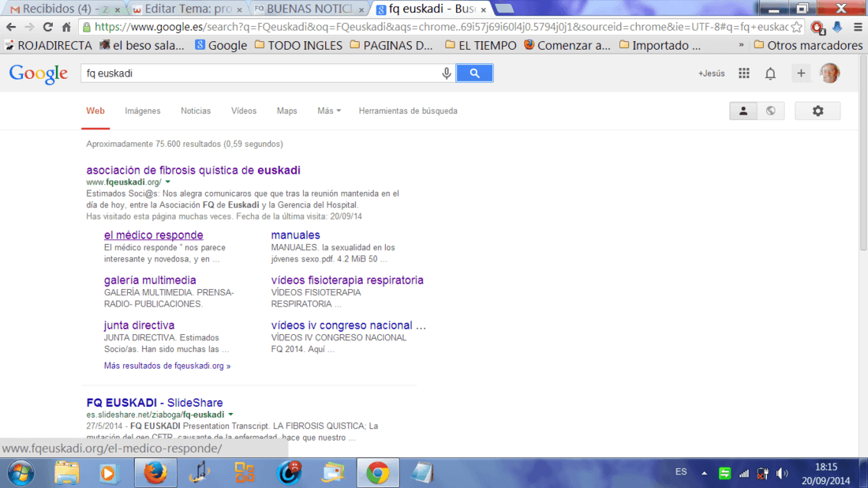
Task: Open vídeos iv congreso nacional sitelink
Action: click(x=348, y=325)
